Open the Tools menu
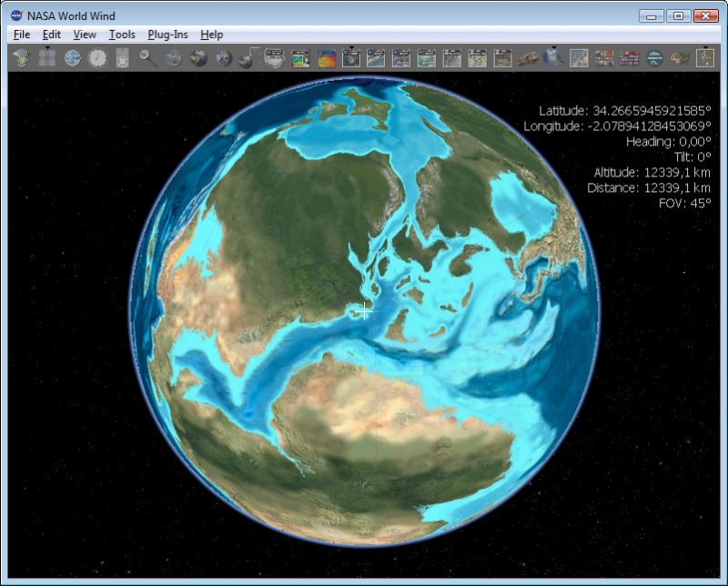Viewport: 728px width, 586px height. click(x=122, y=35)
